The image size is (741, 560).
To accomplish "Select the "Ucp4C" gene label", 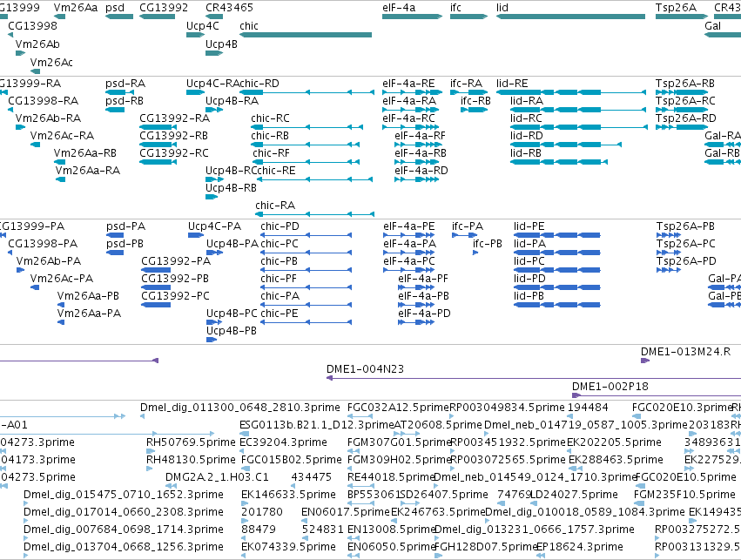I will pyautogui.click(x=202, y=26).
